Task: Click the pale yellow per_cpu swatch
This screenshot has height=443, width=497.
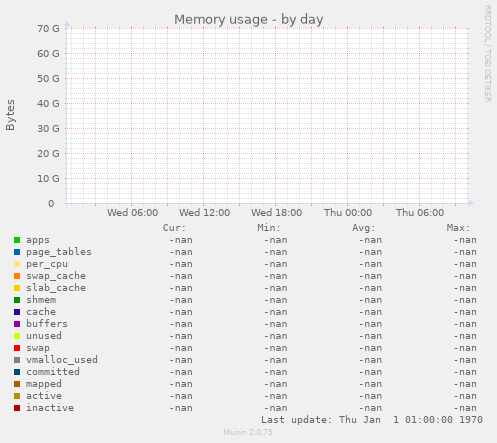Action: click(x=17, y=264)
